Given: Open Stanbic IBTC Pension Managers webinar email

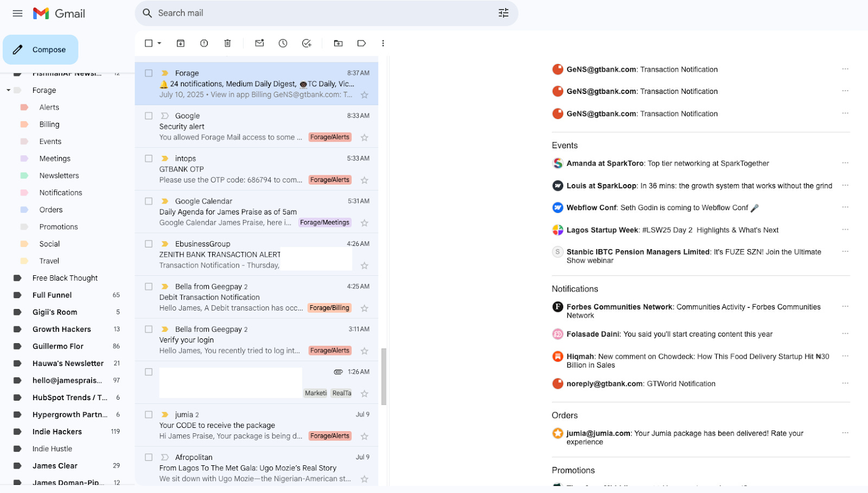Looking at the screenshot, I should [x=694, y=256].
